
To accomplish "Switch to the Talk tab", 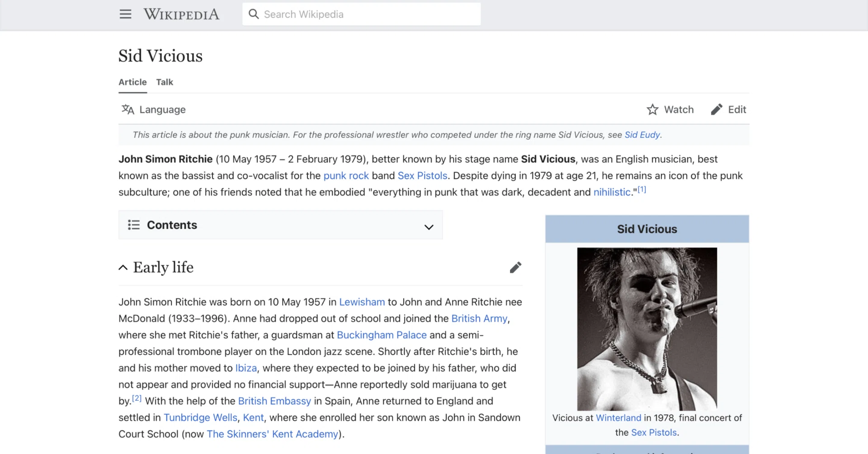I will coord(165,82).
